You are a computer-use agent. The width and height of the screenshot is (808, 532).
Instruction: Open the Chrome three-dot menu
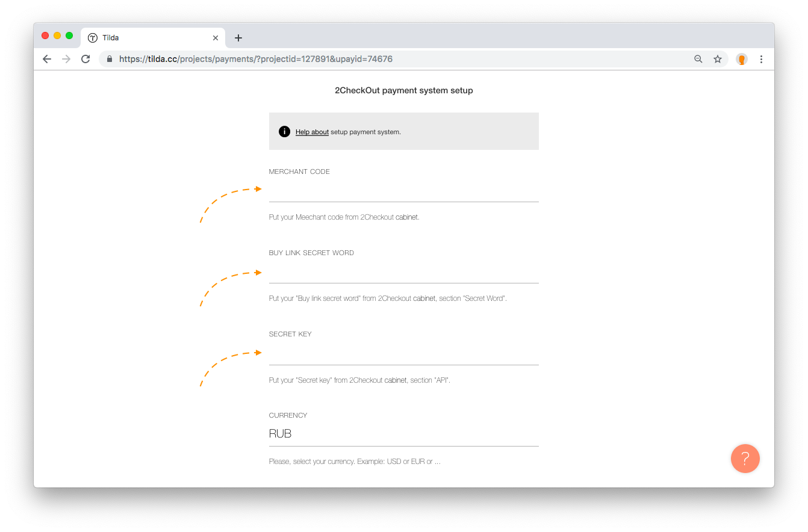[x=761, y=59]
